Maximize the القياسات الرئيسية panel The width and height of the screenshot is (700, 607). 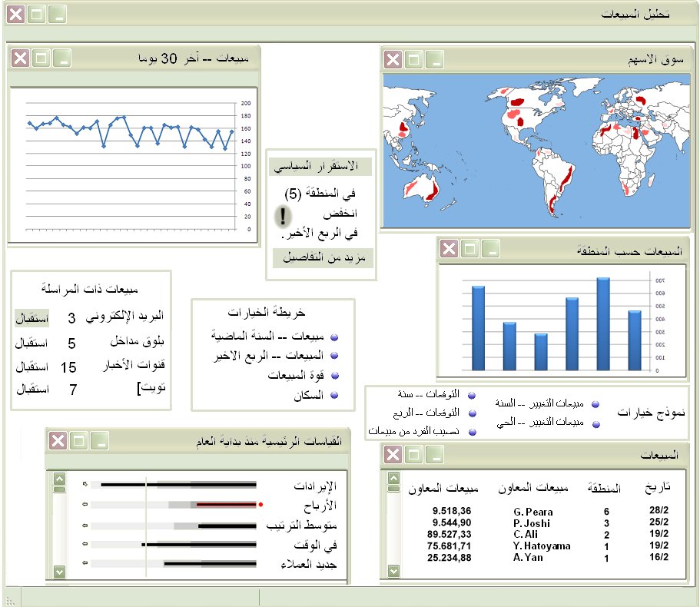(78, 440)
